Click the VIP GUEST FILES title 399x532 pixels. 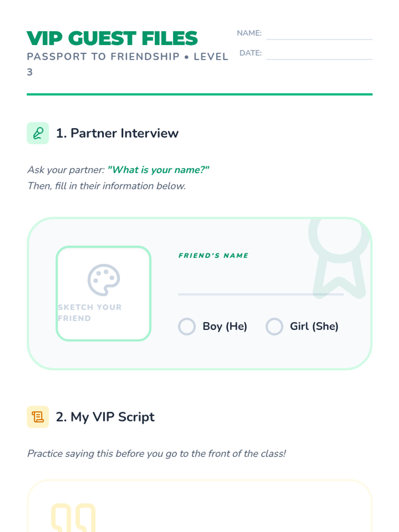112,38
